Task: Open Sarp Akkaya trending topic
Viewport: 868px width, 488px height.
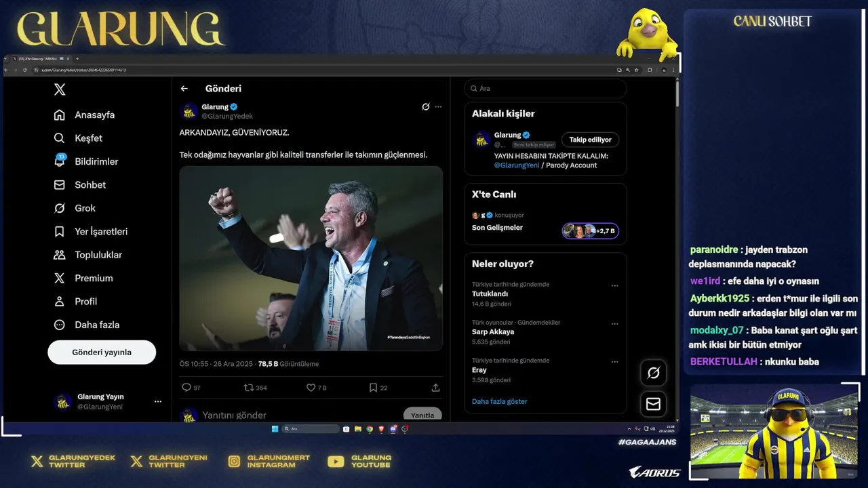Action: click(493, 332)
